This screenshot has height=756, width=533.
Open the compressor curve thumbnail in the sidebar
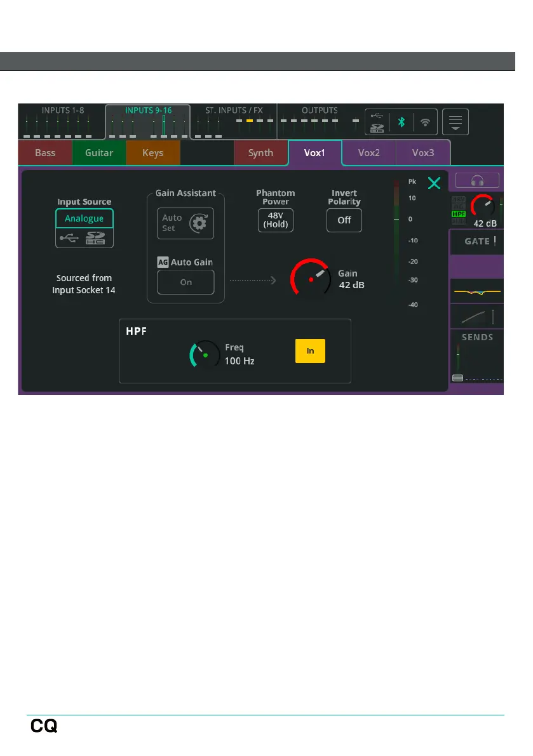(x=477, y=316)
